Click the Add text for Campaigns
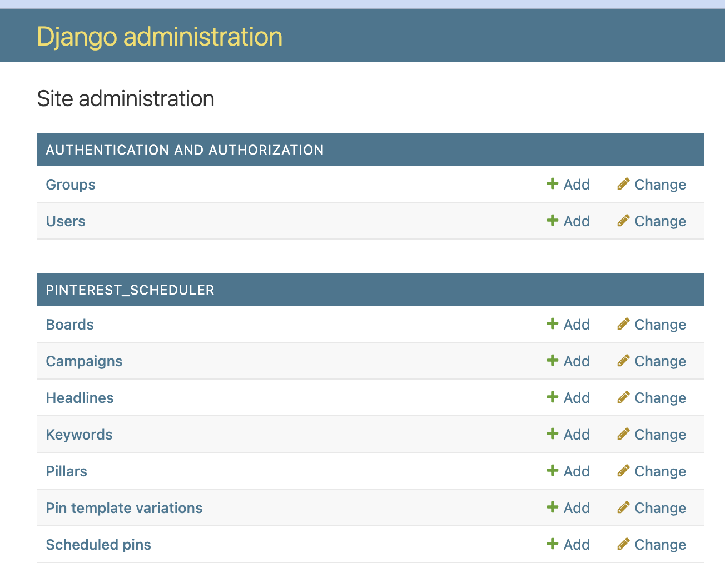The width and height of the screenshot is (725, 588). 577,361
